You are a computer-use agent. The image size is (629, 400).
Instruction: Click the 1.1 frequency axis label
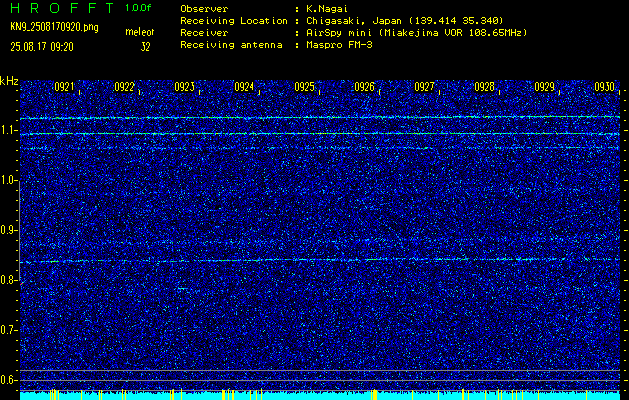[x=7, y=130]
